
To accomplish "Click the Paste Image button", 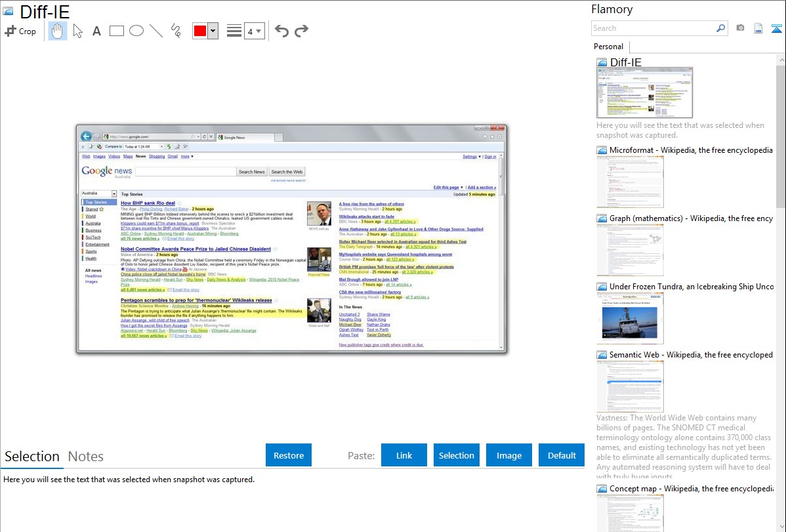I will [x=508, y=455].
